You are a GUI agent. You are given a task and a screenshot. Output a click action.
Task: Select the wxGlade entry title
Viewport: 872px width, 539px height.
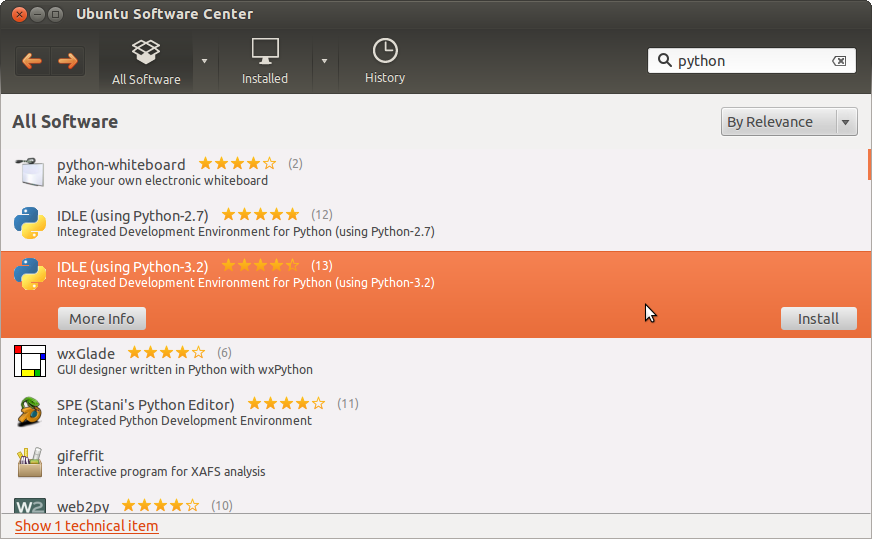(x=86, y=354)
